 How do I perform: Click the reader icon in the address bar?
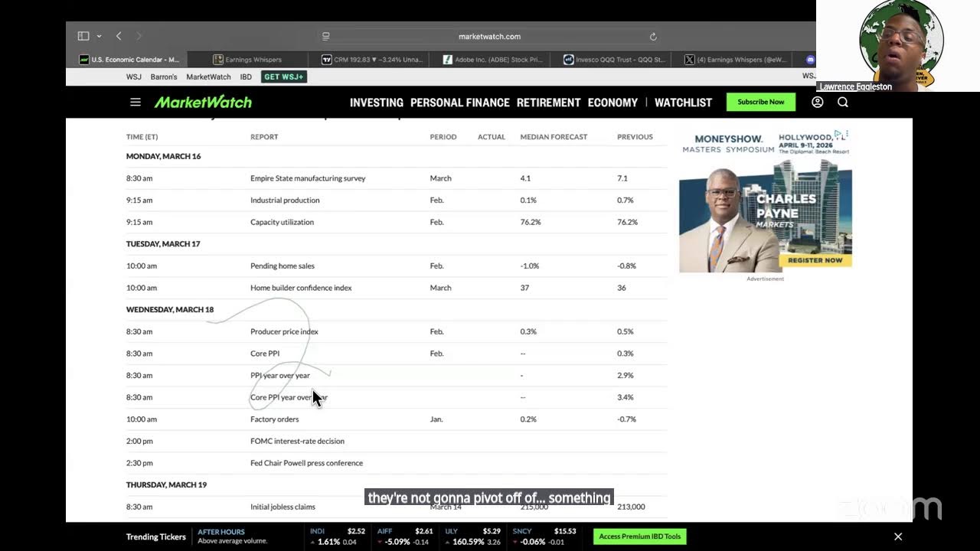[325, 36]
